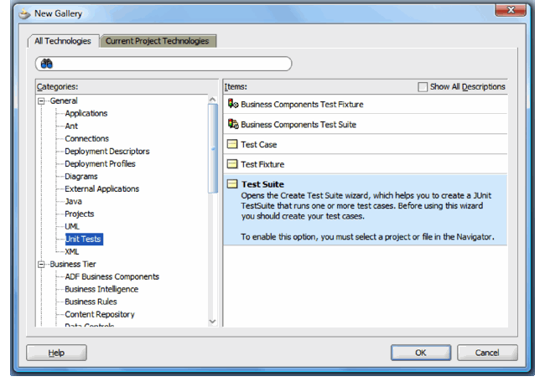The image size is (545, 392).
Task: Click the Business Components Test Fixture icon
Action: click(x=233, y=104)
